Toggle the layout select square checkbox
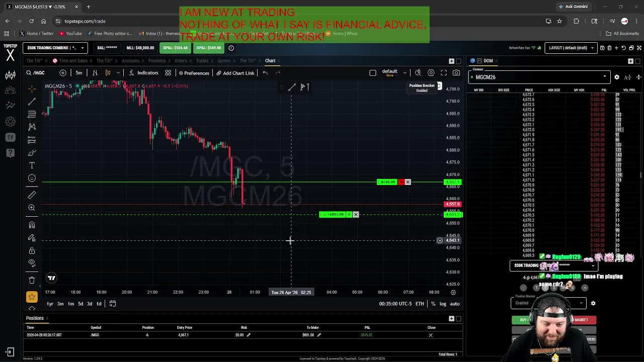This screenshot has width=644, height=362. pyautogui.click(x=373, y=73)
